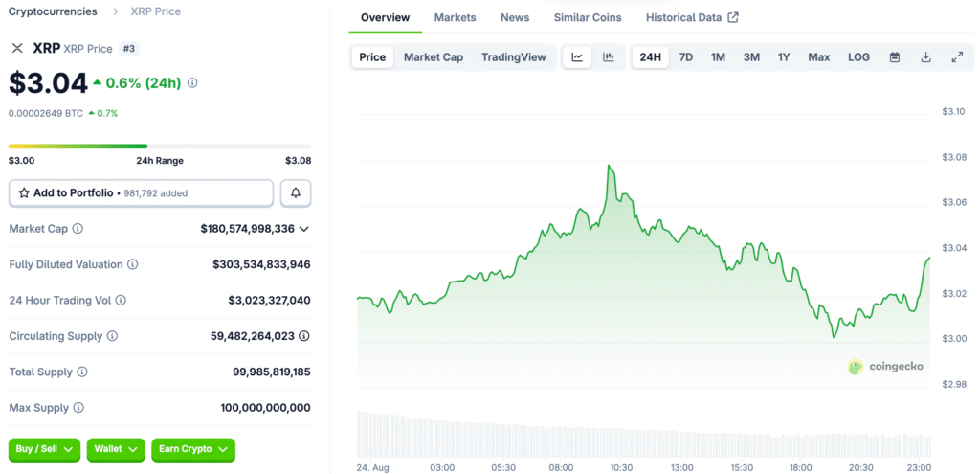
Task: Open the Markets tab
Action: (455, 17)
